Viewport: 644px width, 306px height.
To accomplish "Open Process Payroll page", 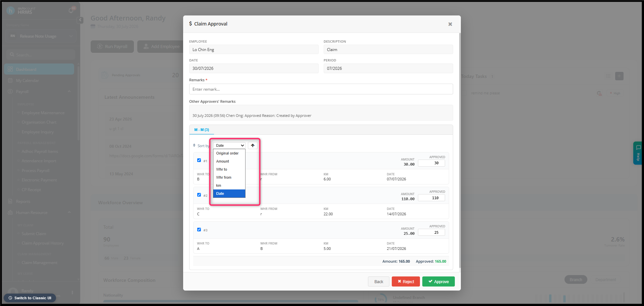I will pyautogui.click(x=35, y=171).
